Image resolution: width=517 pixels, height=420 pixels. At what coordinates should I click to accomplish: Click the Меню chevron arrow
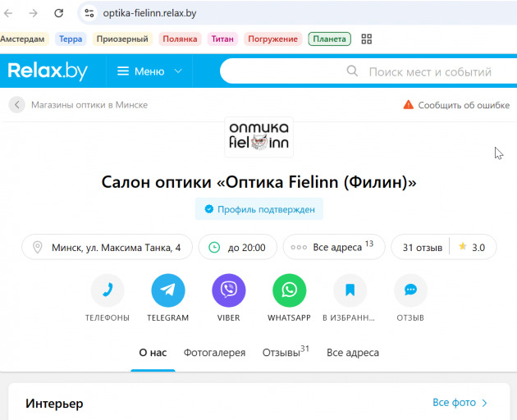coord(178,71)
